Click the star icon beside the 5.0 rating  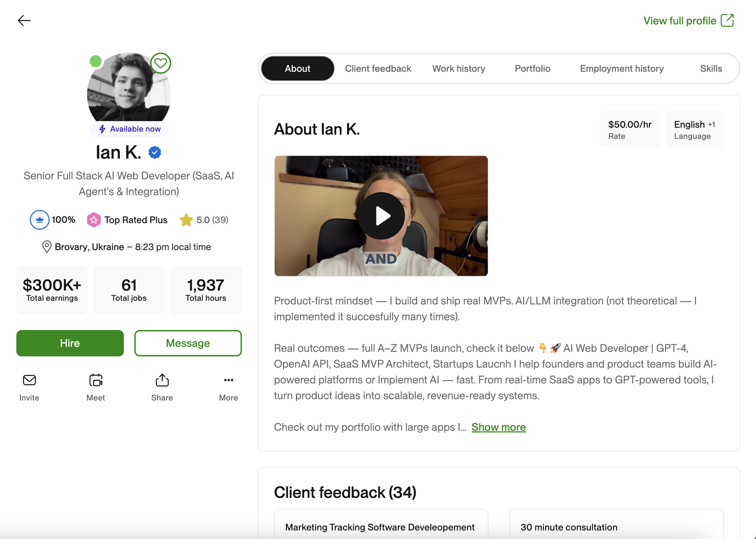186,220
